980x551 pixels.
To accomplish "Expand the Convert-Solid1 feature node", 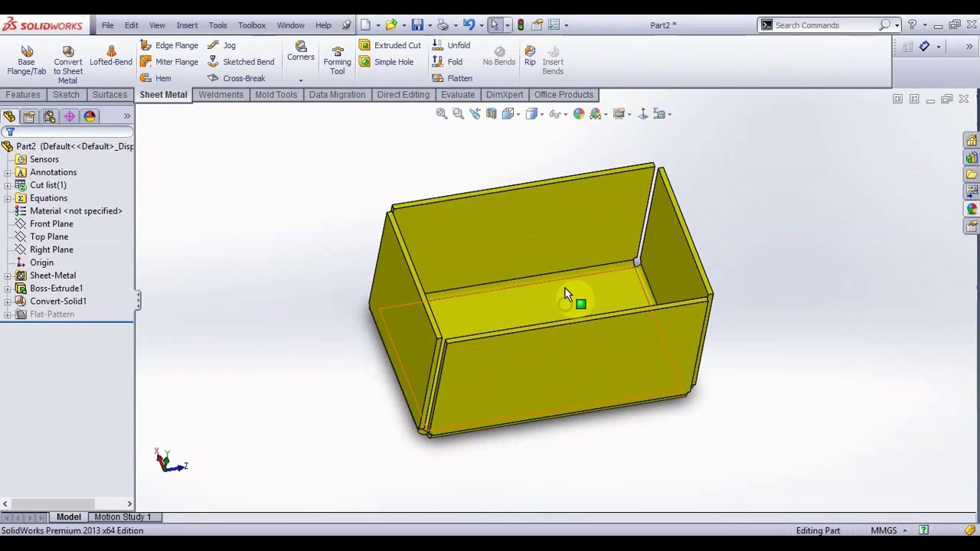I will (8, 302).
